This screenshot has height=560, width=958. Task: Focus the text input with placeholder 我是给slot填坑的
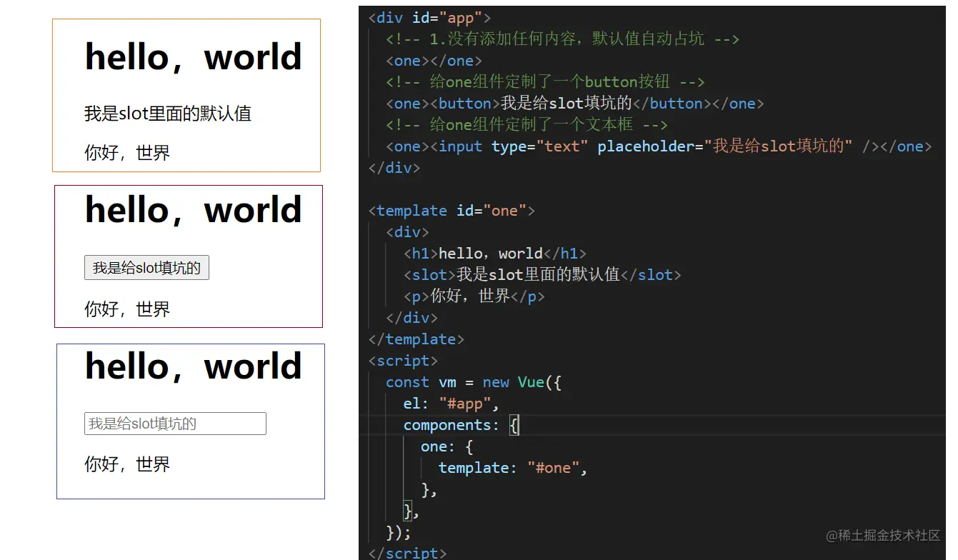pyautogui.click(x=175, y=424)
